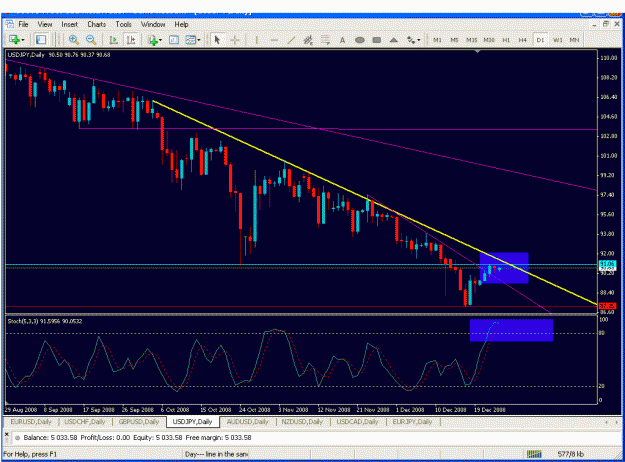Open a new chart window
The width and height of the screenshot is (625, 462).
pos(14,40)
